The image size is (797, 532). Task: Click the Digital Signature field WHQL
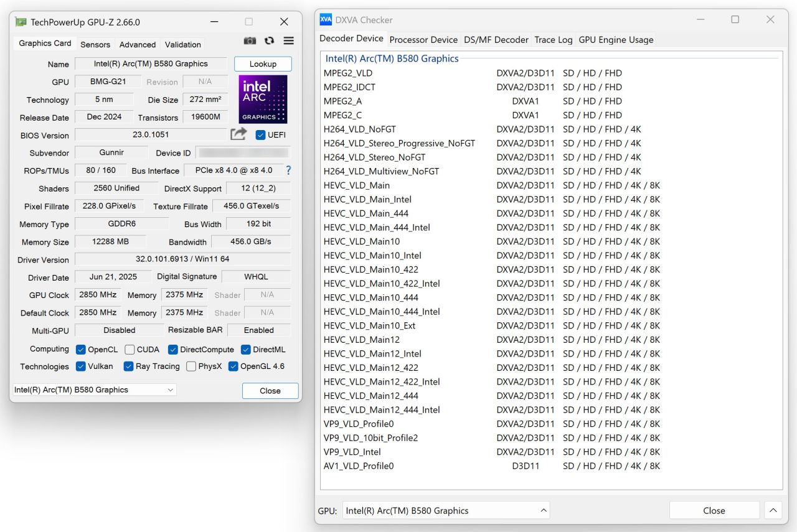pos(256,277)
